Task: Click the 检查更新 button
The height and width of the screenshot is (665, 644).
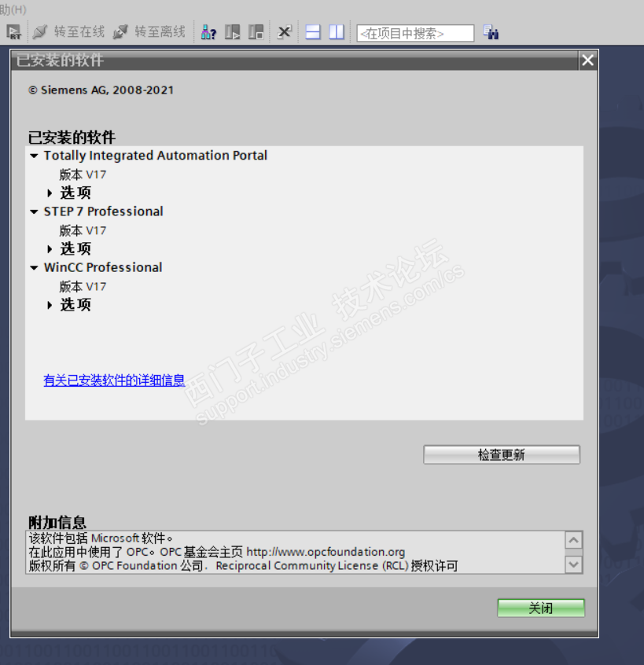Action: [502, 454]
